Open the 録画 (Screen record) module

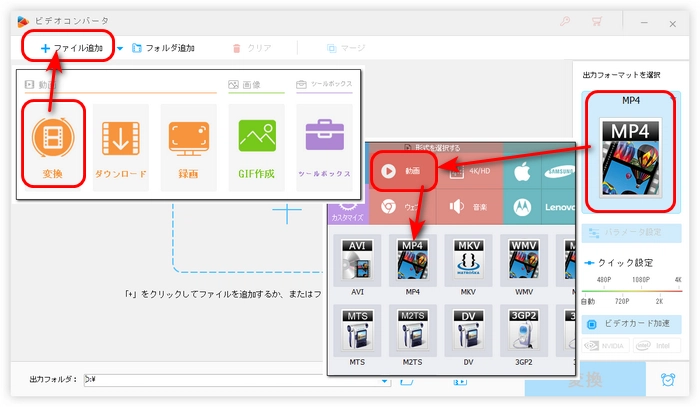(187, 147)
